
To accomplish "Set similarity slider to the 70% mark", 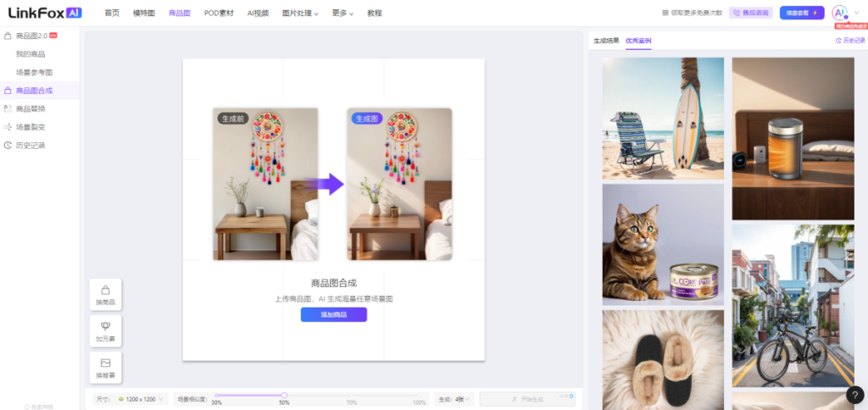I will (351, 396).
